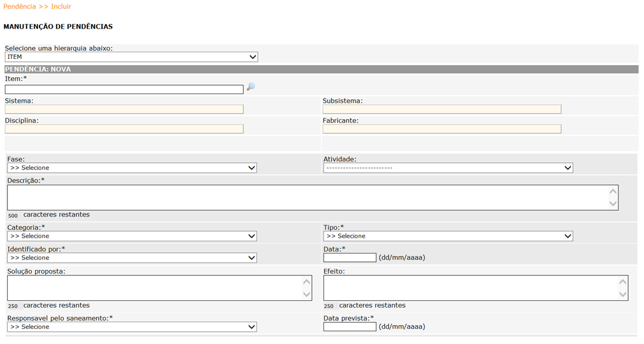Viewport: 644px width, 344px height.
Task: Open the hierarchy dropdown showing ITEM
Action: 132,57
